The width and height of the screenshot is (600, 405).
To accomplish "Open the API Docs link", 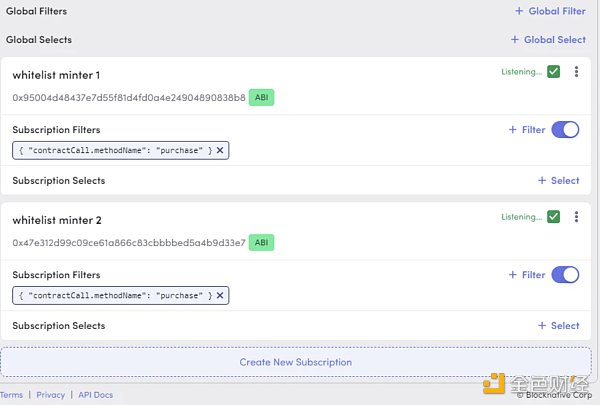I will click(95, 395).
